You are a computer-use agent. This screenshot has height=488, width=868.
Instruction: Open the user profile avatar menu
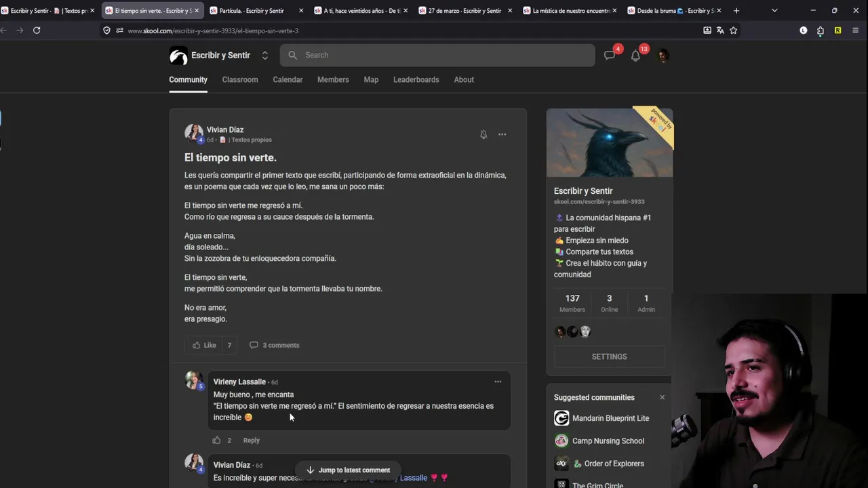pos(663,56)
